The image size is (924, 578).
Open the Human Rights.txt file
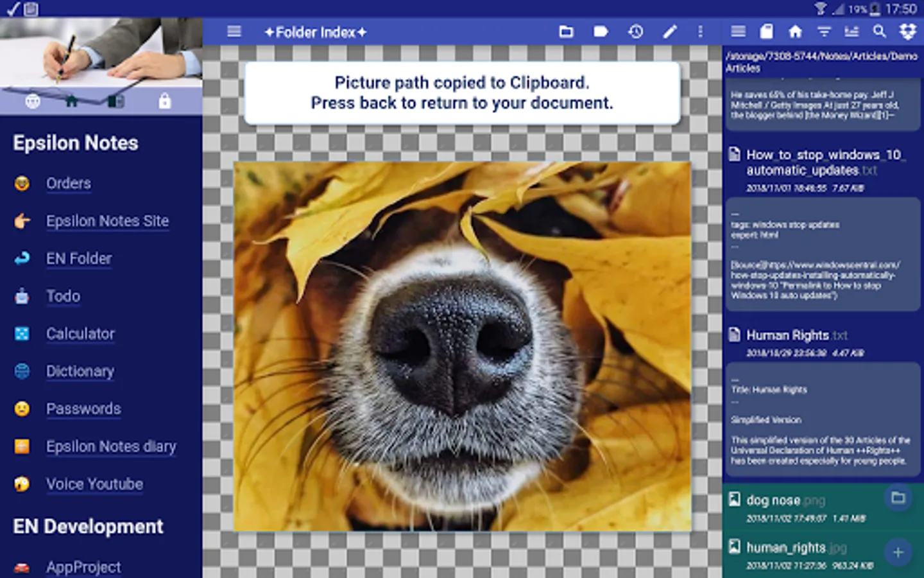(x=822, y=343)
